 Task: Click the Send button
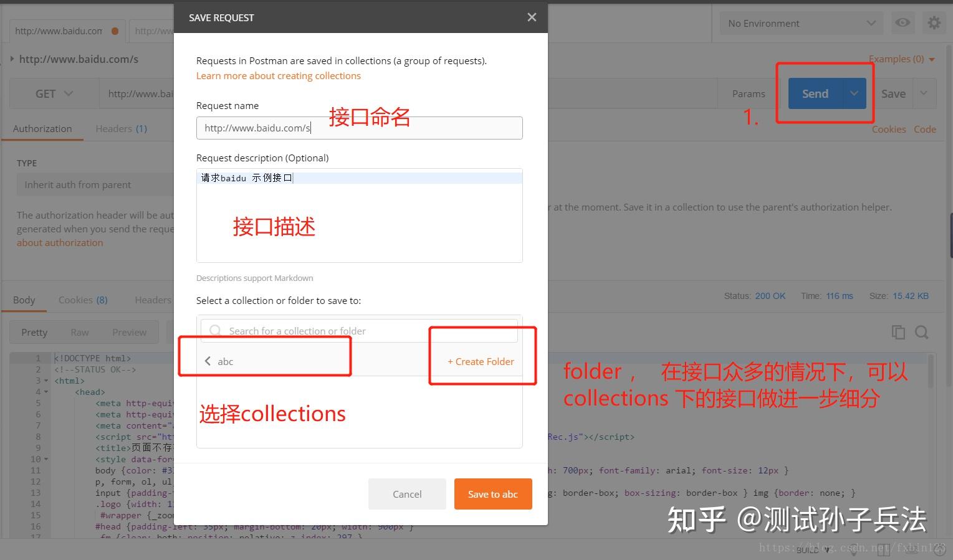click(815, 93)
